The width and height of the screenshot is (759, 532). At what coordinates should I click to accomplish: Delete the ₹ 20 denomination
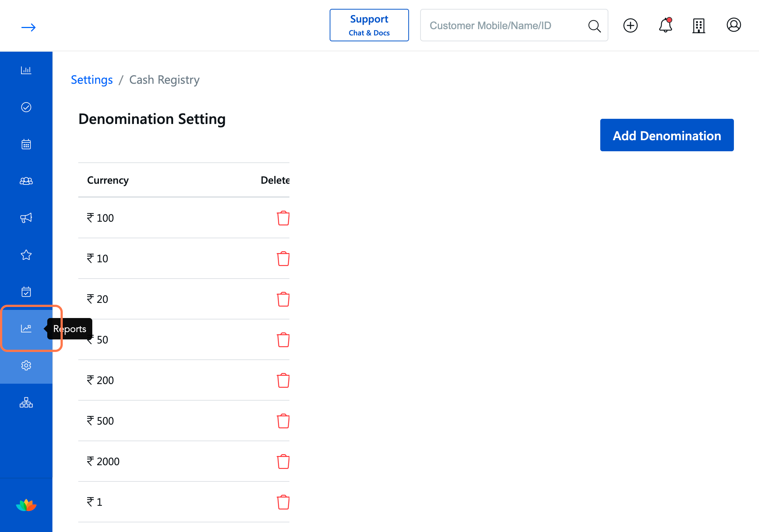point(283,299)
